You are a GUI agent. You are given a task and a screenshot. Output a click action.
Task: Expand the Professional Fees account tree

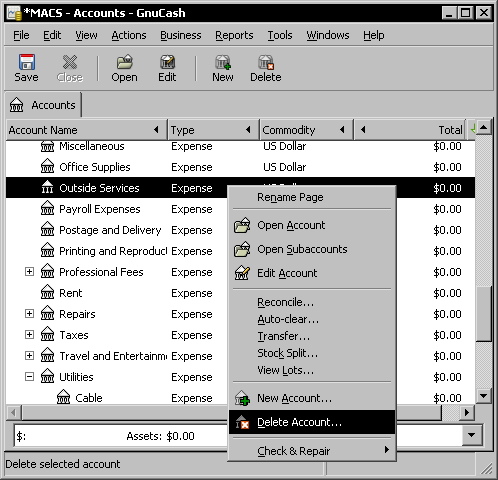(29, 272)
